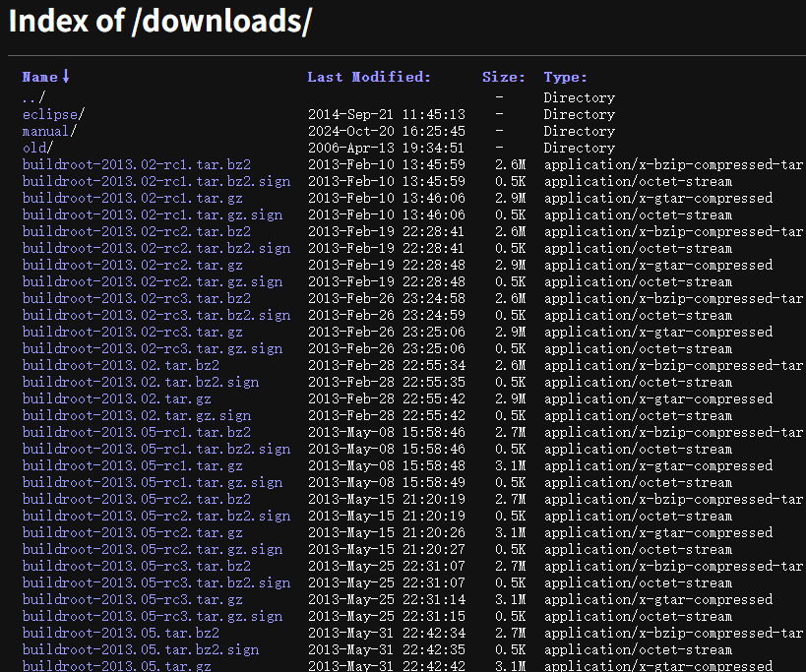The image size is (806, 672).
Task: Select 2.7M size of buildroot-2013.05-rc3.tar.bz2
Action: pos(511,566)
